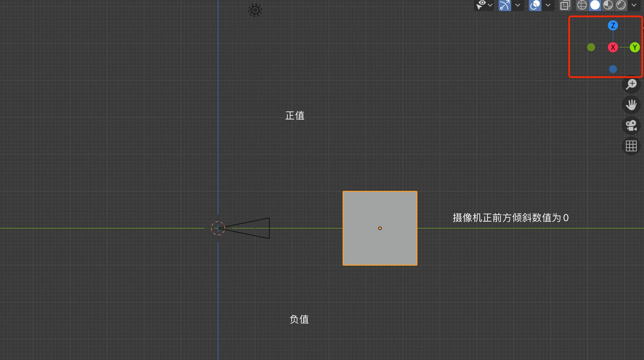Image resolution: width=644 pixels, height=360 pixels.
Task: Toggle the camera view icon
Action: click(631, 126)
